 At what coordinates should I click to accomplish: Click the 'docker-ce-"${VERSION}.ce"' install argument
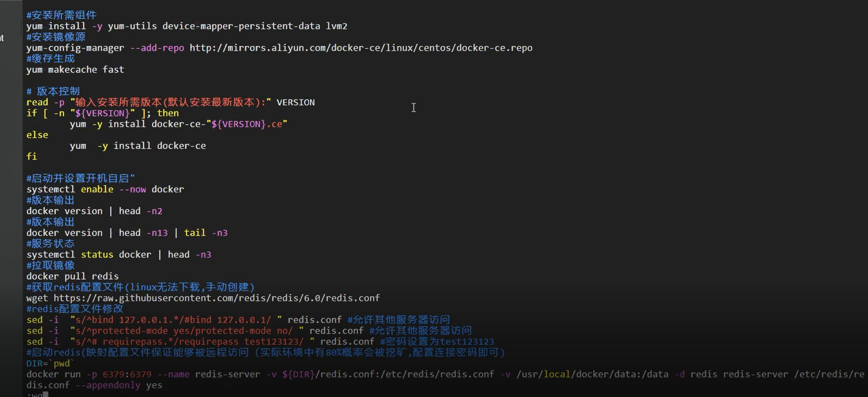(x=219, y=124)
